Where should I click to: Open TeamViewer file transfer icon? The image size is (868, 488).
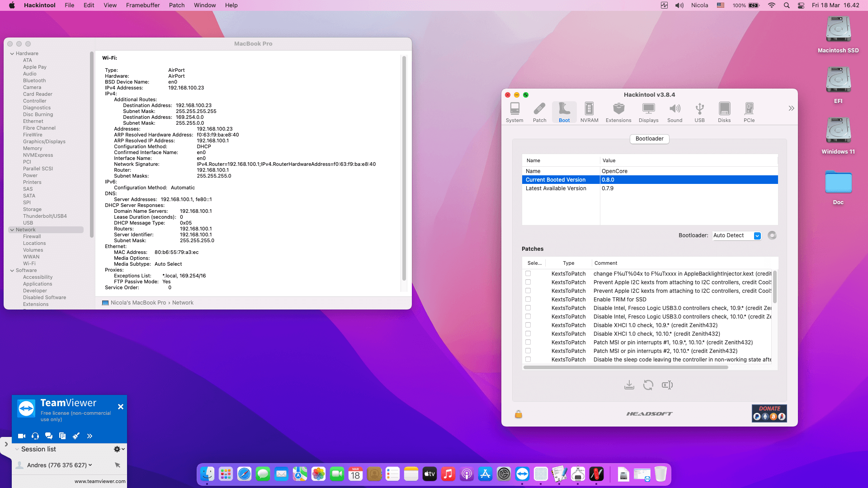pyautogui.click(x=62, y=436)
